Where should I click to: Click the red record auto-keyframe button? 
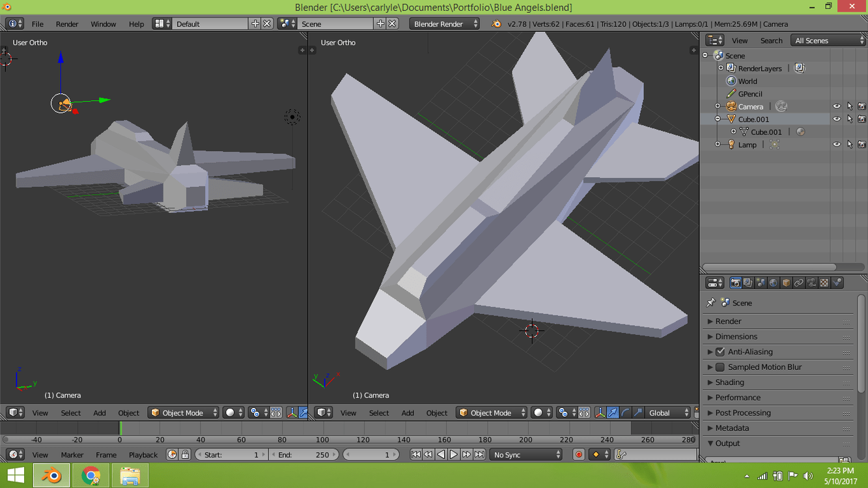pos(578,455)
